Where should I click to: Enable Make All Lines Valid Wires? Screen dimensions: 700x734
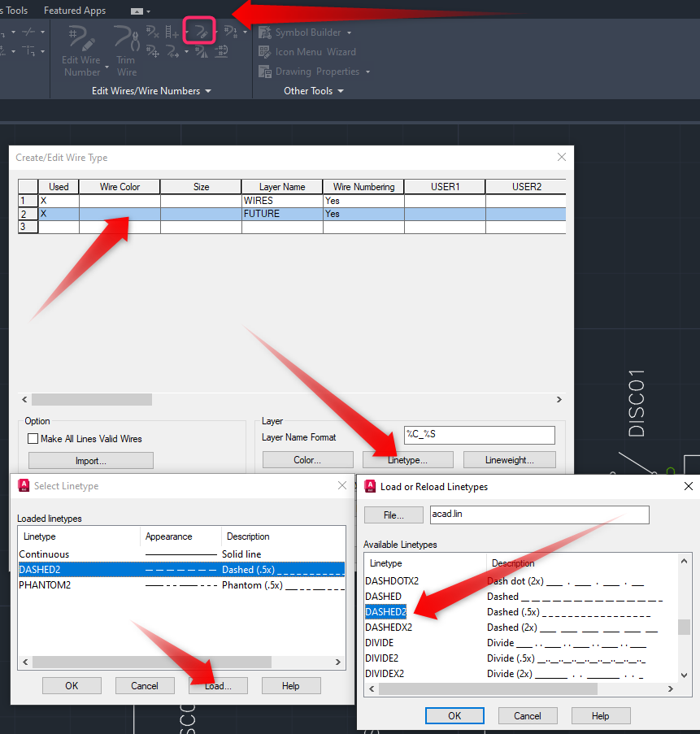click(x=31, y=436)
